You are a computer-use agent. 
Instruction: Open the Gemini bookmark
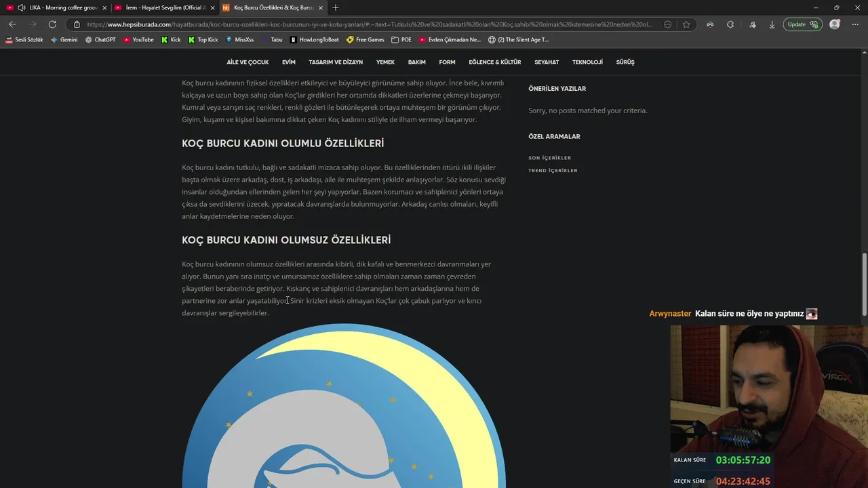[64, 40]
